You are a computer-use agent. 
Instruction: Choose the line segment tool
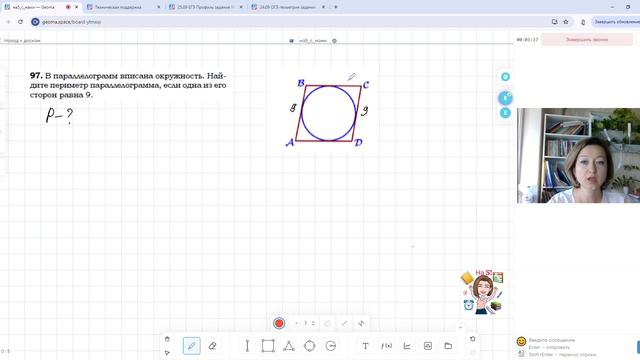(247, 346)
